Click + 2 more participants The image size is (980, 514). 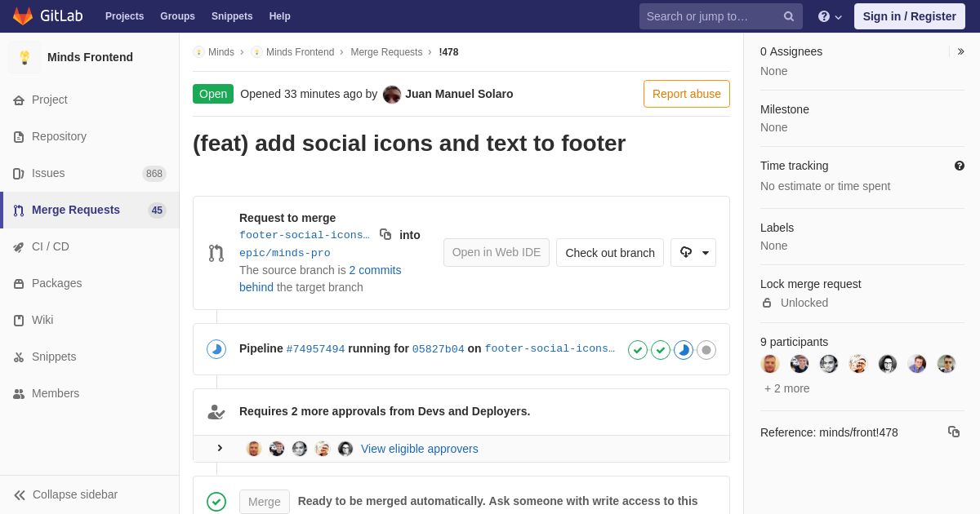click(x=787, y=388)
